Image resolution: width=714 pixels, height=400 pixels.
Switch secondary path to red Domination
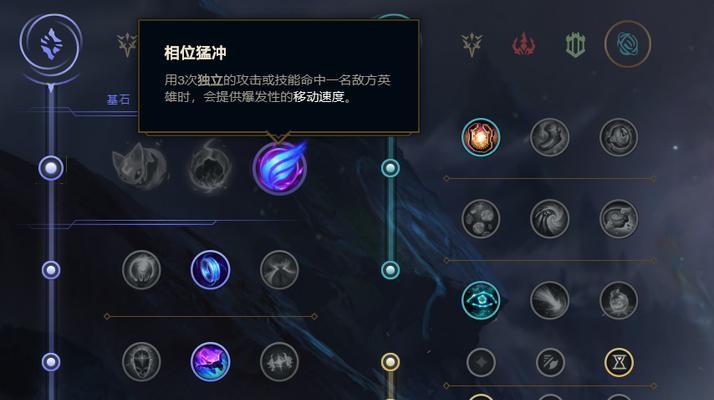click(524, 45)
